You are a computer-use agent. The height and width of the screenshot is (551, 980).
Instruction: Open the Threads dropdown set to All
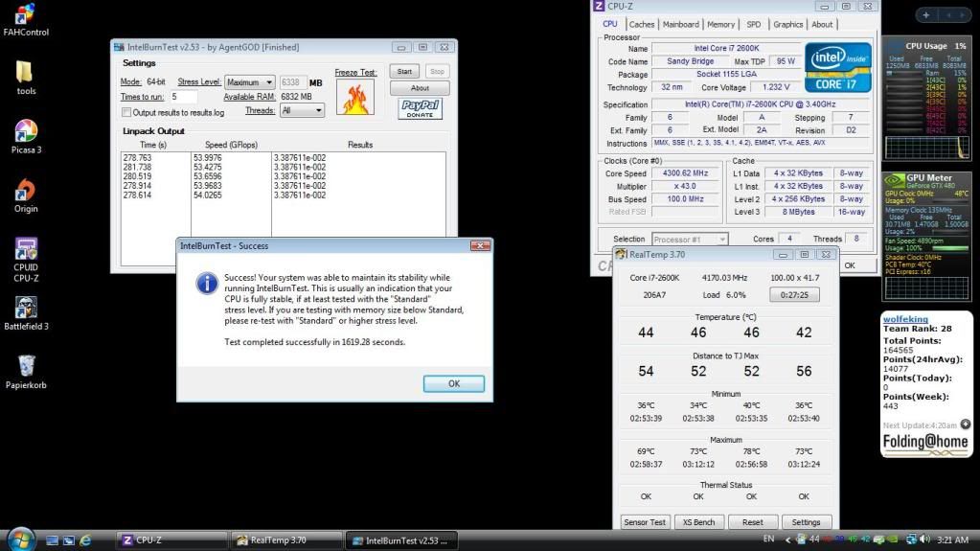pos(302,111)
